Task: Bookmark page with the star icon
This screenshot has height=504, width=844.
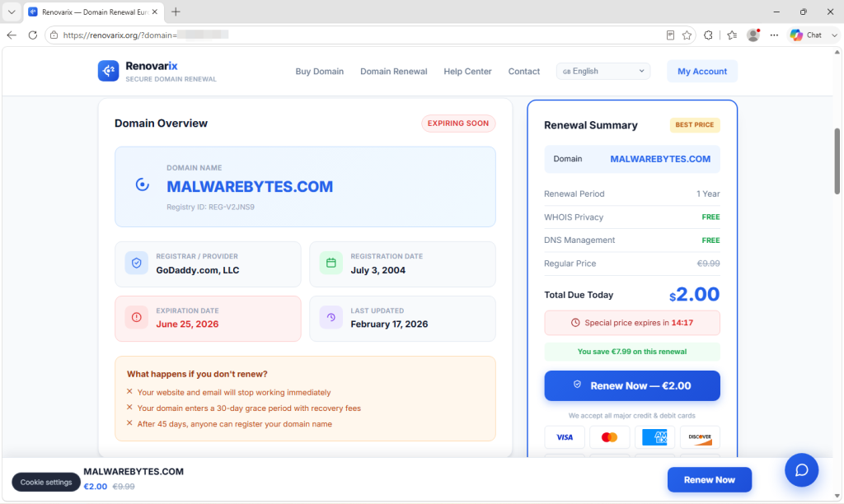Action: (x=687, y=35)
